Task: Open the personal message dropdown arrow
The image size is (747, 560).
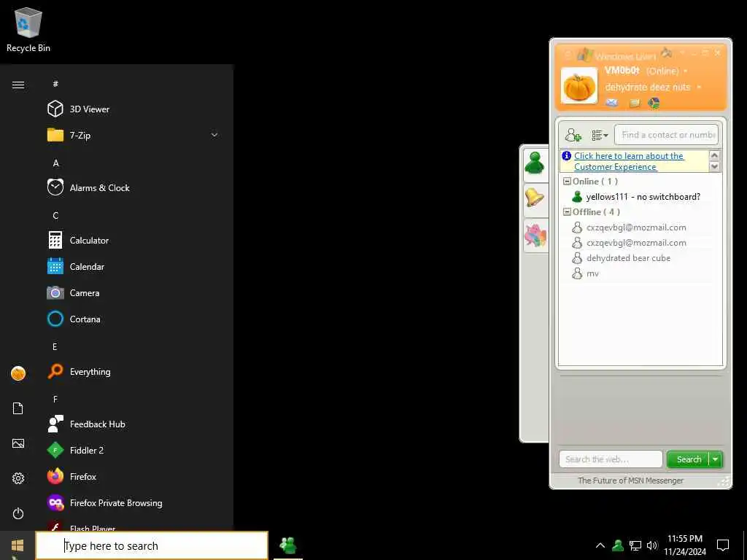Action: pos(699,87)
